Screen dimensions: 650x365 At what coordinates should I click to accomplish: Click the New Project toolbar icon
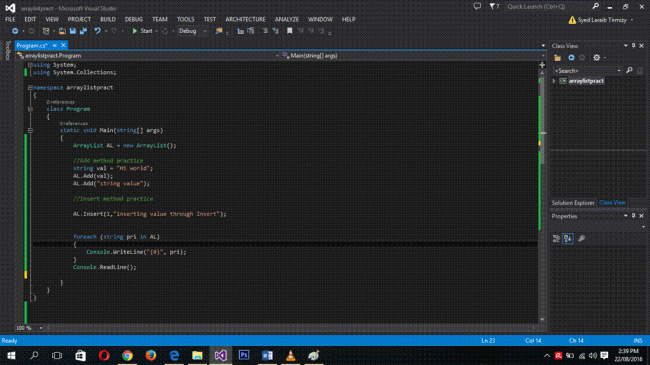[46, 31]
